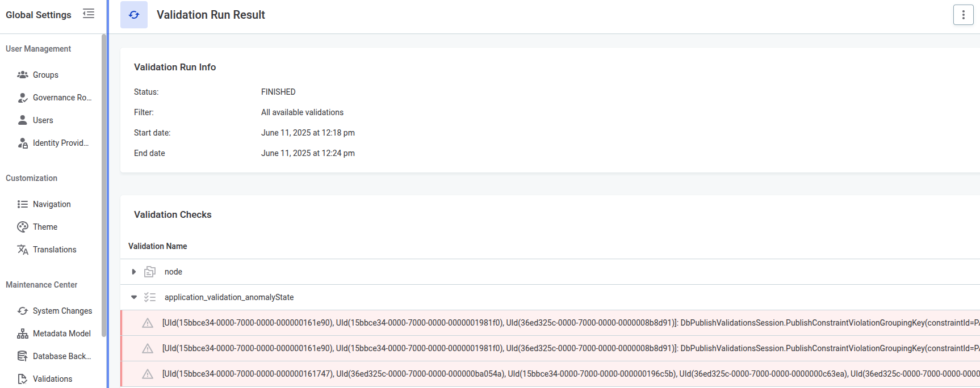Click the first DbPublishValidationsSession violation text
The image size is (980, 388).
tap(571, 323)
